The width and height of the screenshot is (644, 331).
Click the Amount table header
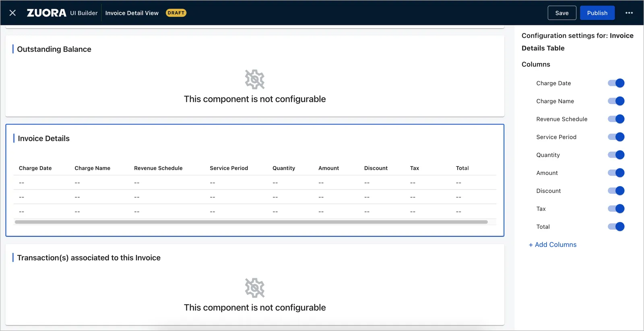tap(329, 168)
